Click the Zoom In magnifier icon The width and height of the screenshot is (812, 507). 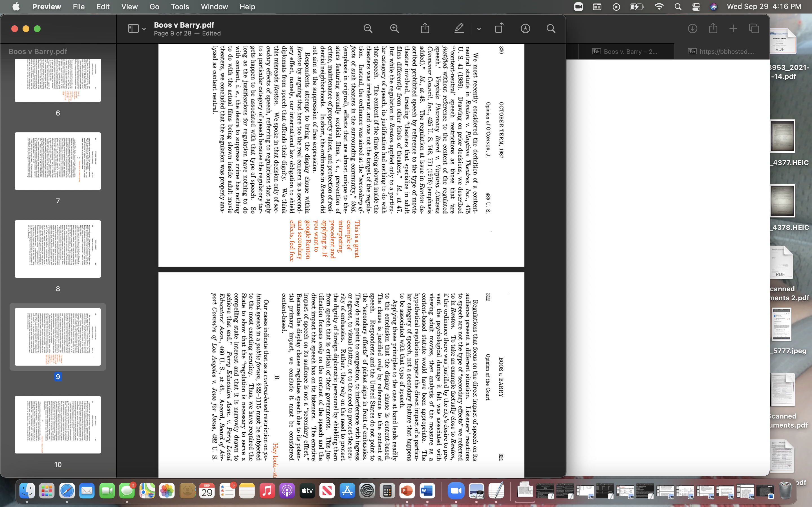pos(395,28)
